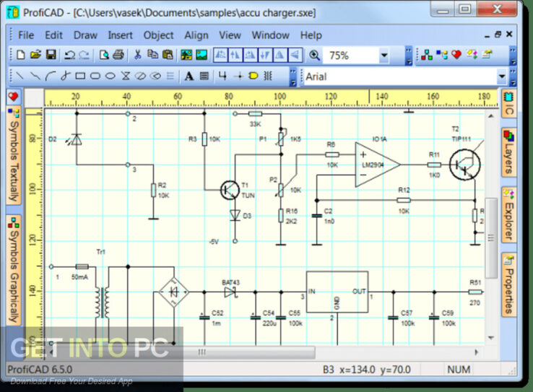Viewport: 533px width, 392px height.
Task: Click inside the 75% zoom field
Action: pos(350,56)
